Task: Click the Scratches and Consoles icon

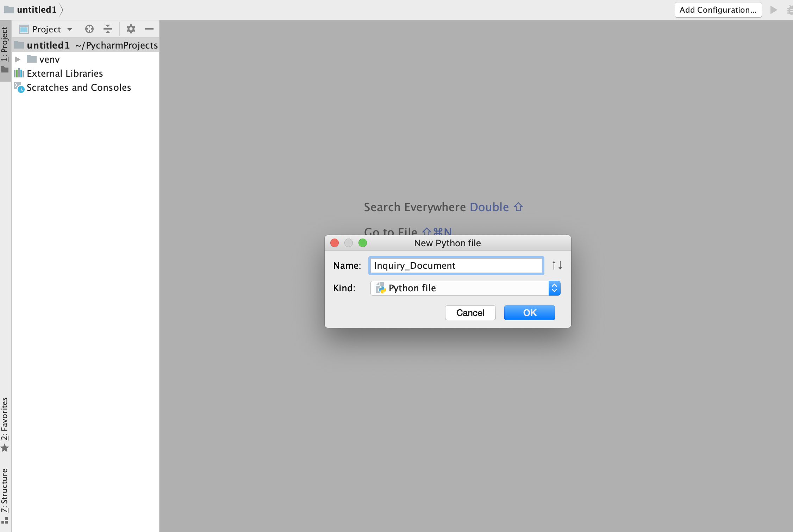Action: tap(19, 87)
